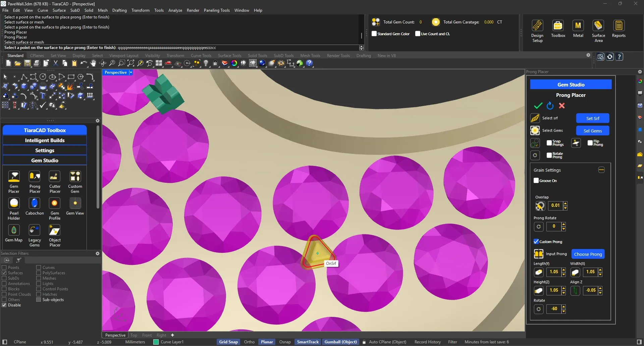Image resolution: width=644 pixels, height=346 pixels.
Task: Click the green checkmark to confirm prongs
Action: 538,106
